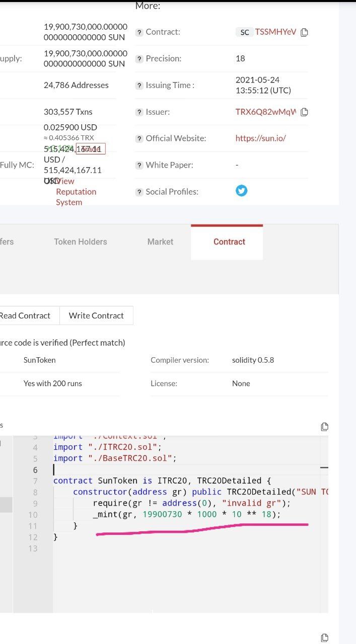Copy the issuer address TRX6Q82wMqW
The width and height of the screenshot is (356, 644).
[x=304, y=112]
